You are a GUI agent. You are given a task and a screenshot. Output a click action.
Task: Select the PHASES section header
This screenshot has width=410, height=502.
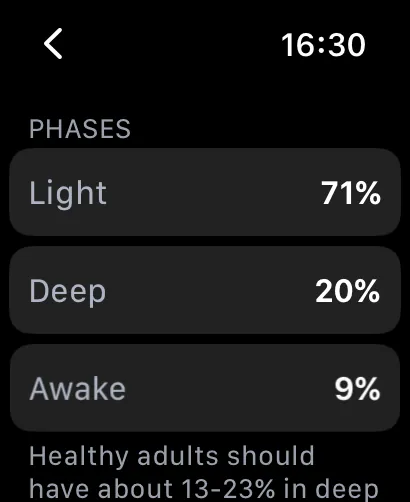[80, 129]
